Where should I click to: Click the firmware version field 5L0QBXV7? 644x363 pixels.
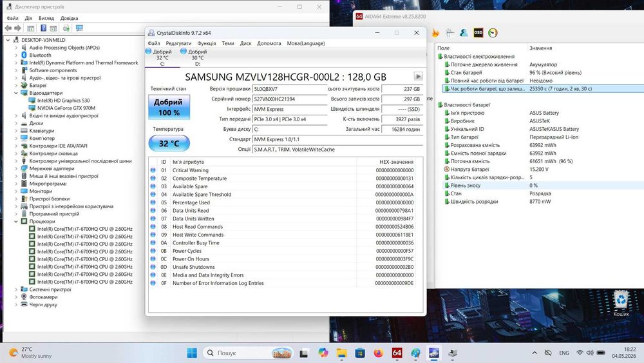pyautogui.click(x=290, y=89)
